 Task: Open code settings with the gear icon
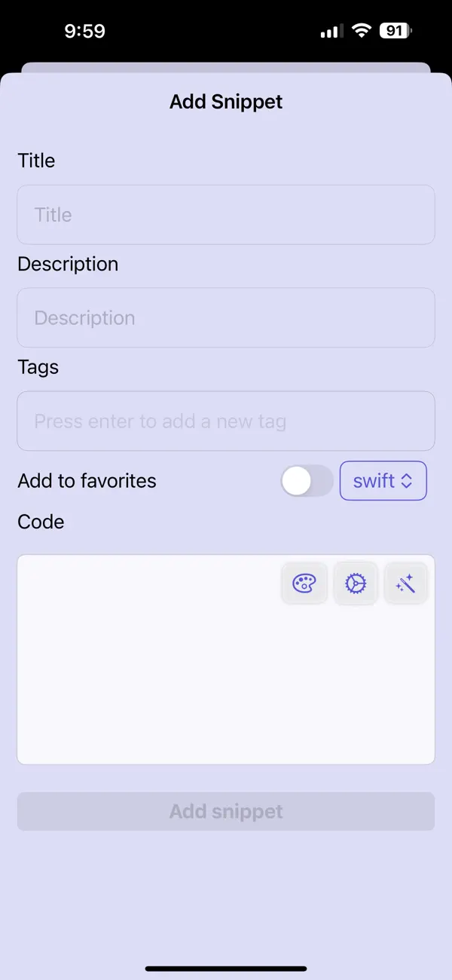click(x=355, y=583)
